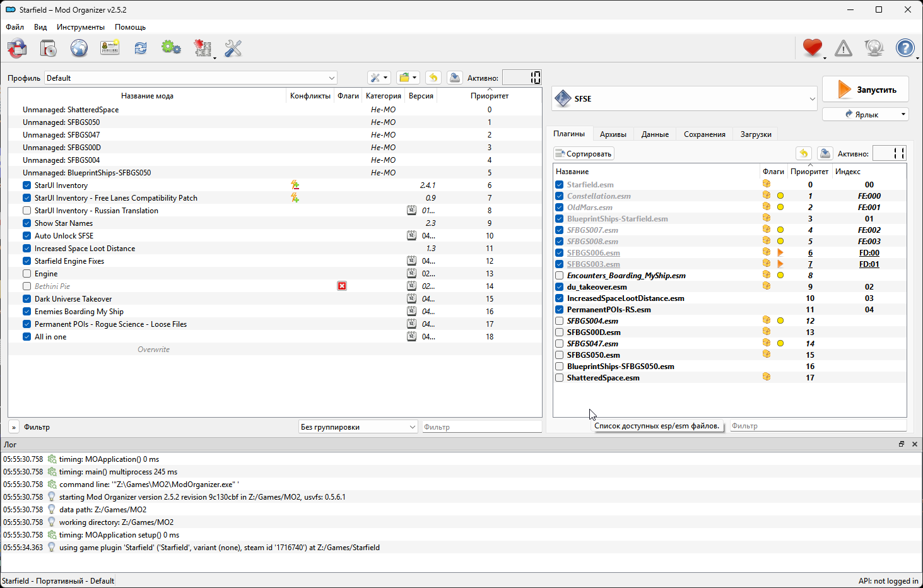Disable the Show Star Names mod

click(x=27, y=223)
